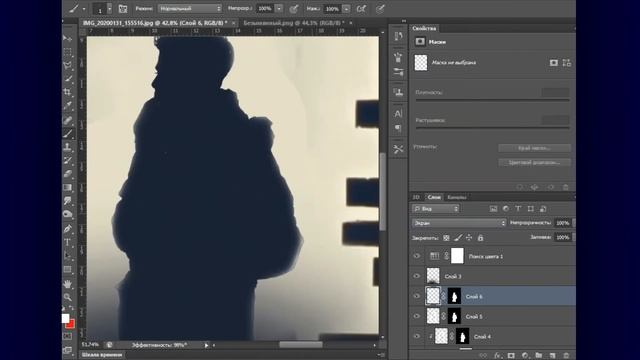Open the brush preset picker arrow

pyautogui.click(x=109, y=9)
